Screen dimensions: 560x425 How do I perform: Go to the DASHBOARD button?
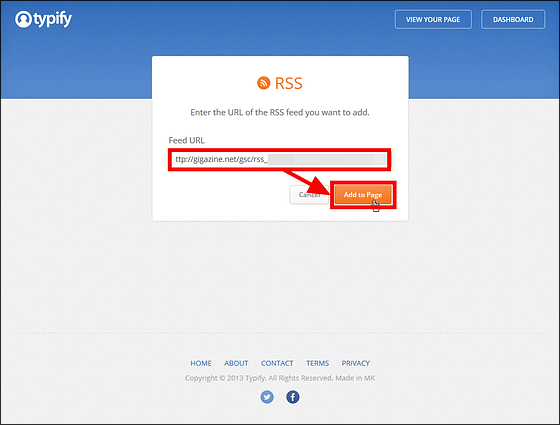click(x=513, y=19)
